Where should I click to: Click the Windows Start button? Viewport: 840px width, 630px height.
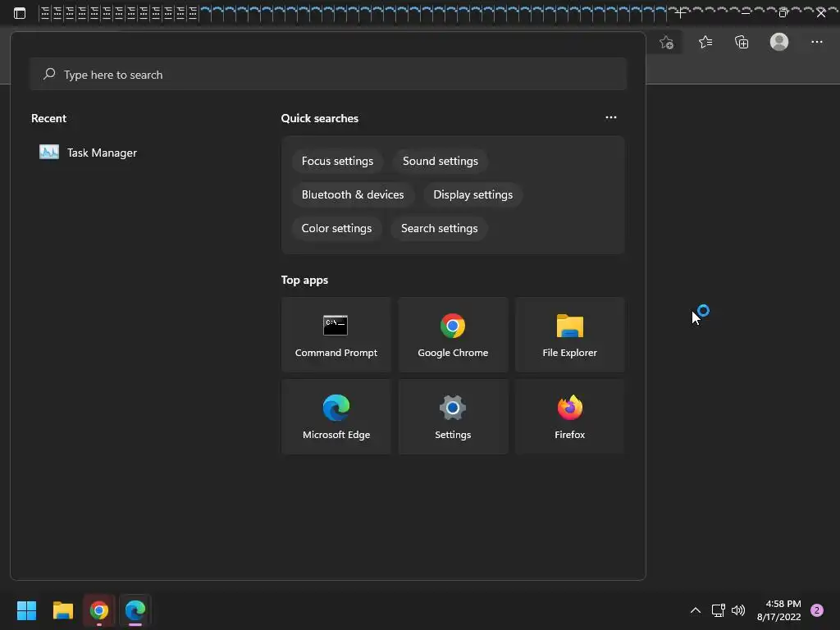(x=26, y=610)
